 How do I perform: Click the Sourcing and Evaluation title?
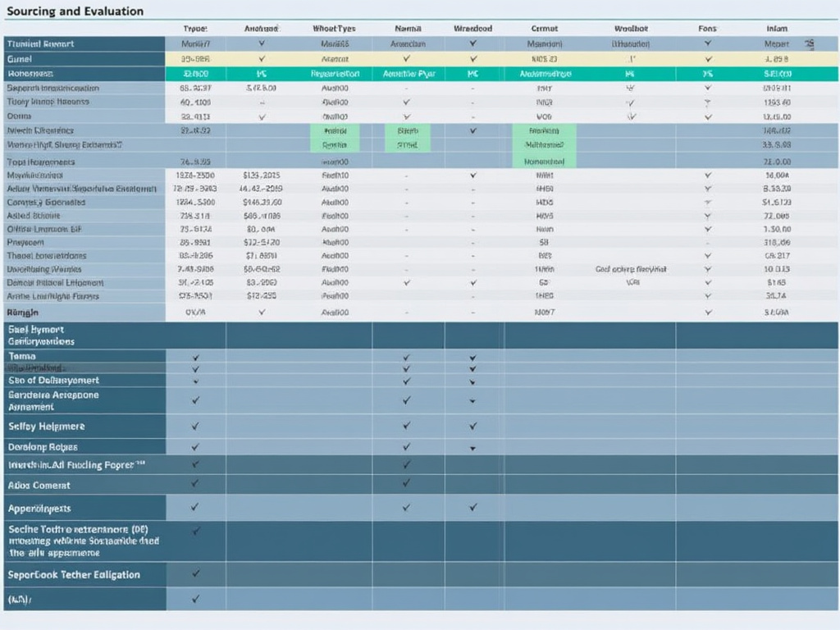tap(74, 11)
